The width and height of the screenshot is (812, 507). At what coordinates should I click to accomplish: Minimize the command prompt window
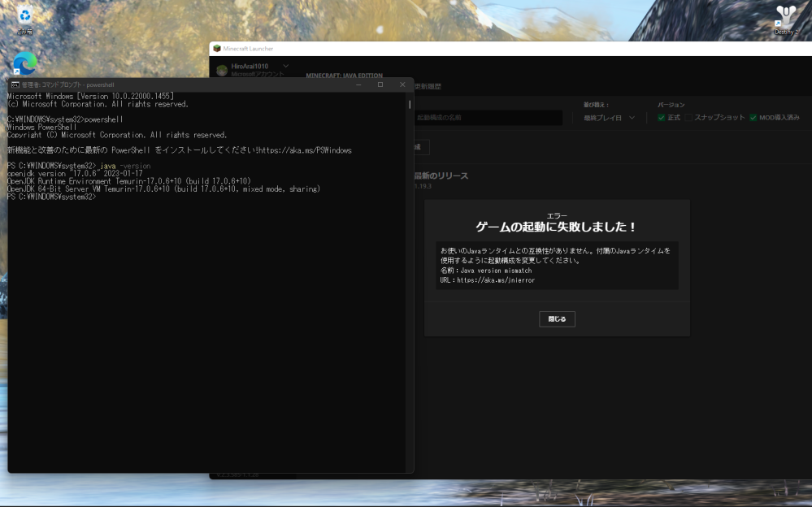tap(358, 85)
